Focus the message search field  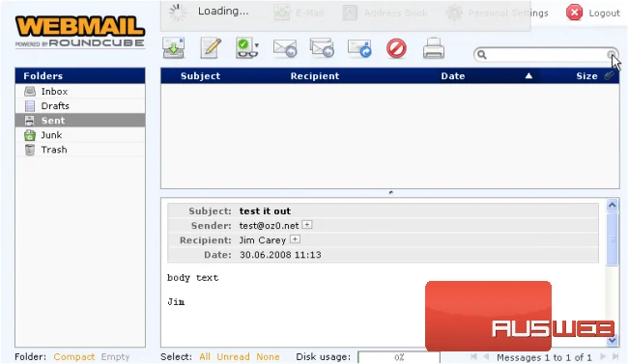point(547,55)
